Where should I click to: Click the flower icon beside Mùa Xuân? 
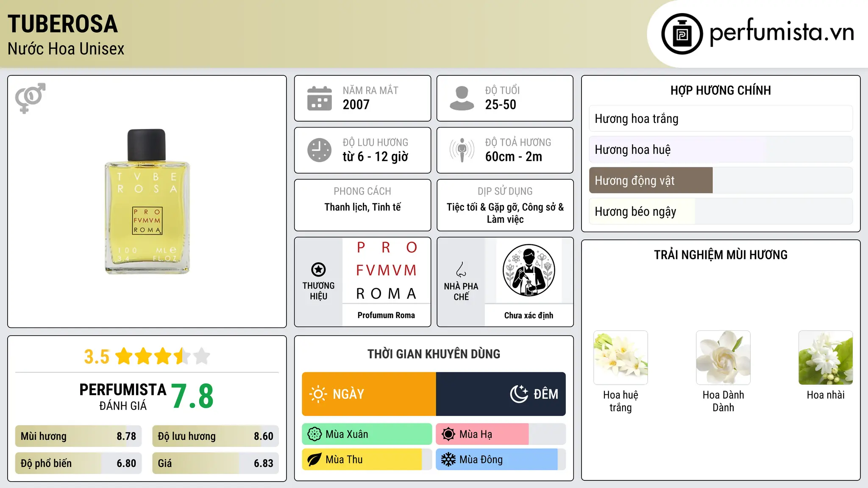[x=314, y=434]
